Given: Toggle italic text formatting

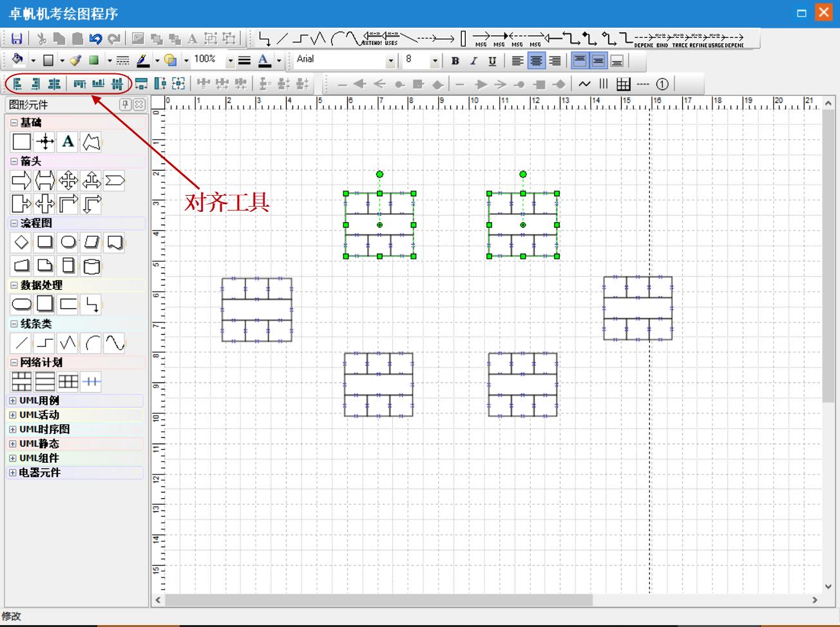Looking at the screenshot, I should (473, 61).
